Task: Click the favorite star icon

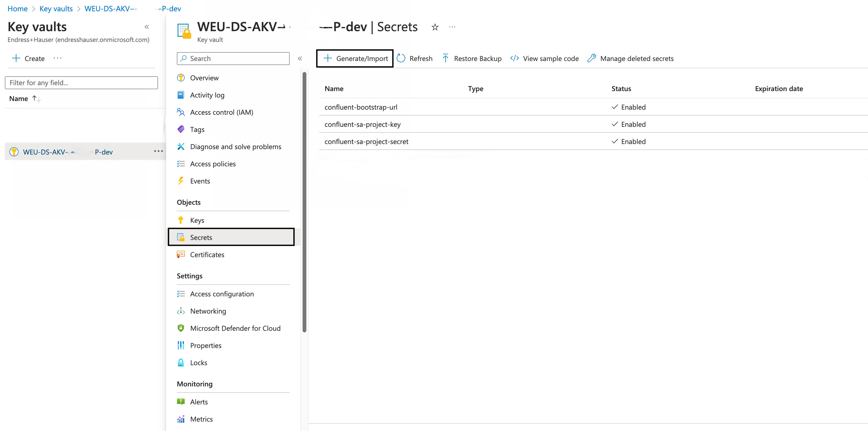Action: [x=435, y=27]
